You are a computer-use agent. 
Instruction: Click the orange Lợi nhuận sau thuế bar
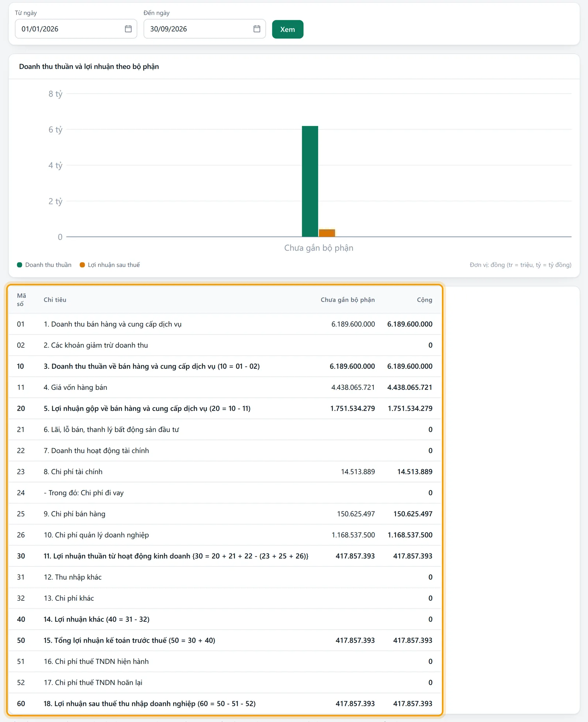[x=327, y=233]
